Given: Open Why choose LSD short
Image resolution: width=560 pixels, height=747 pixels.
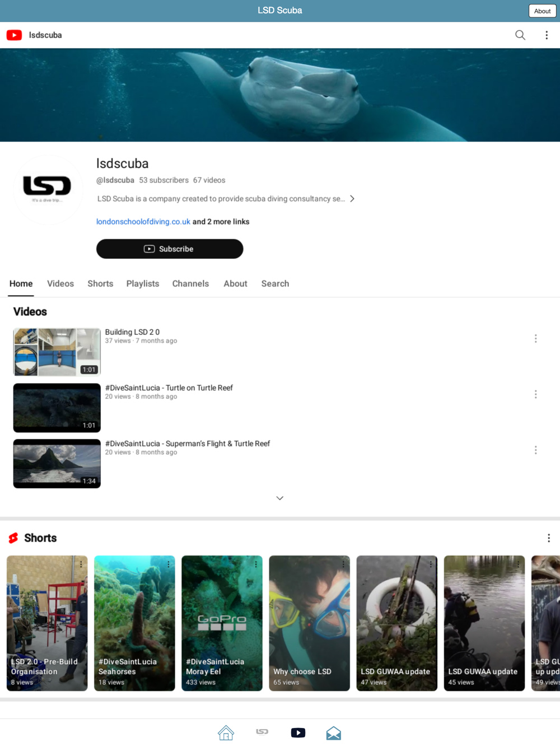Looking at the screenshot, I should pyautogui.click(x=309, y=623).
